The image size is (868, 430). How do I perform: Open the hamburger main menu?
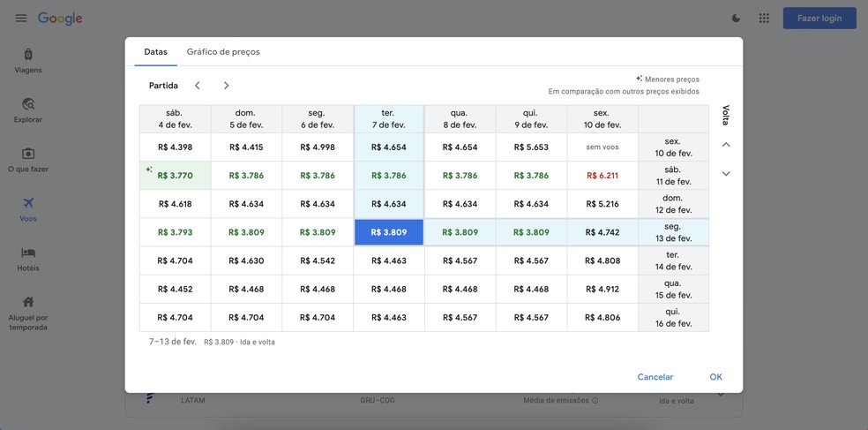pos(20,19)
